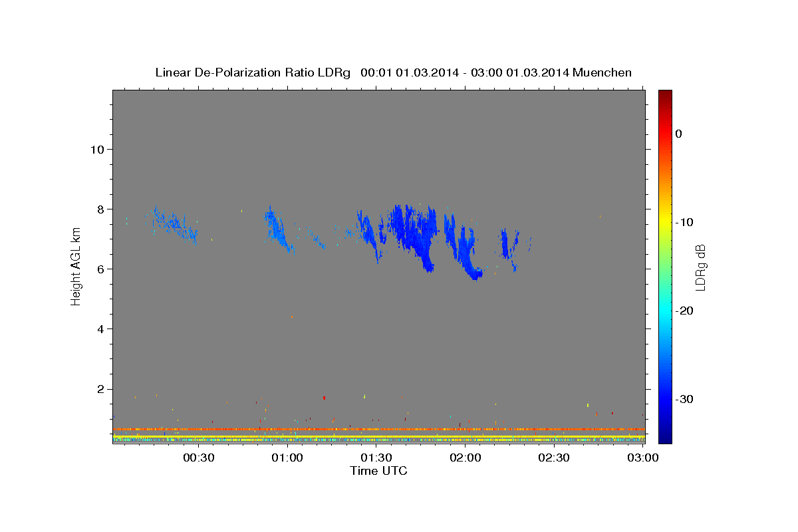Image resolution: width=798 pixels, height=532 pixels.
Task: Click the height tick label 10
Action: [96, 149]
